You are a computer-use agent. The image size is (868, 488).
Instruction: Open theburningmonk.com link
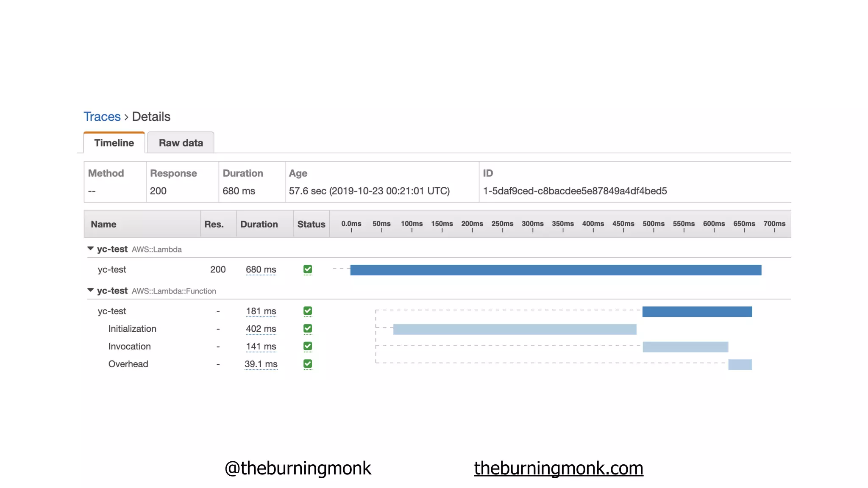click(558, 468)
